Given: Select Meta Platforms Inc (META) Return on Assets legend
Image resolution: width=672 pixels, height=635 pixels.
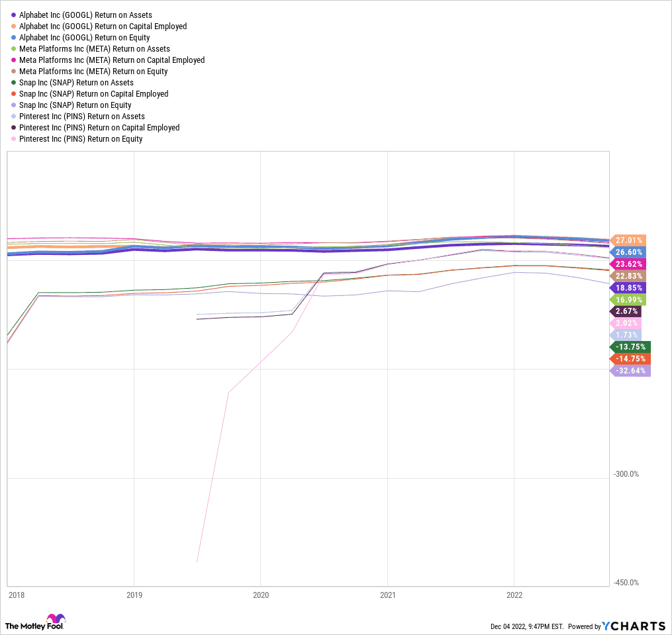Looking at the screenshot, I should pyautogui.click(x=94, y=49).
